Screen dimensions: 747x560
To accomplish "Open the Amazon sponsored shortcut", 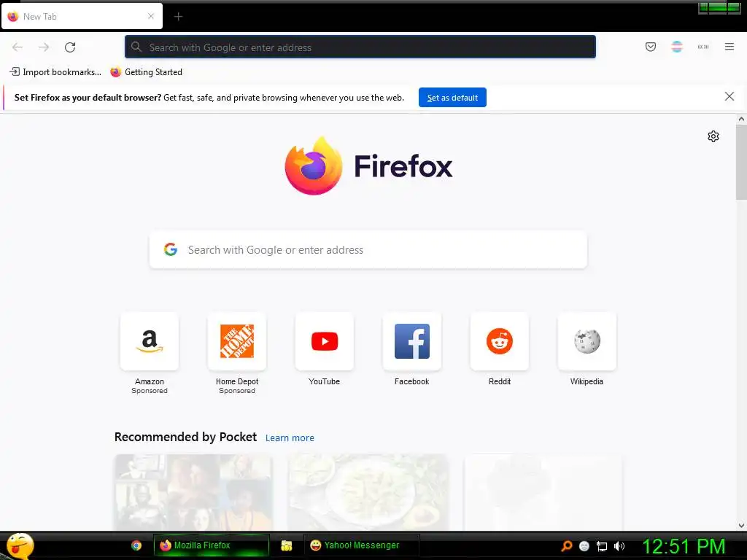I will click(149, 341).
